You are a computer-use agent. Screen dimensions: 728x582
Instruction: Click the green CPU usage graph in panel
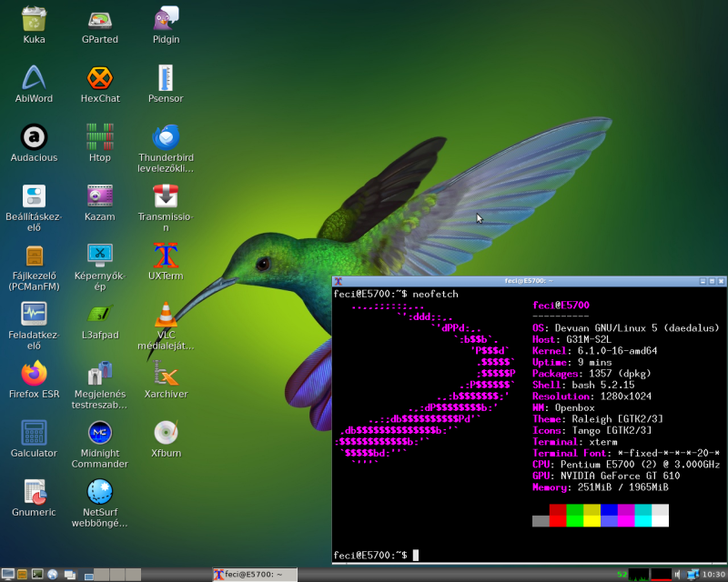pos(639,575)
